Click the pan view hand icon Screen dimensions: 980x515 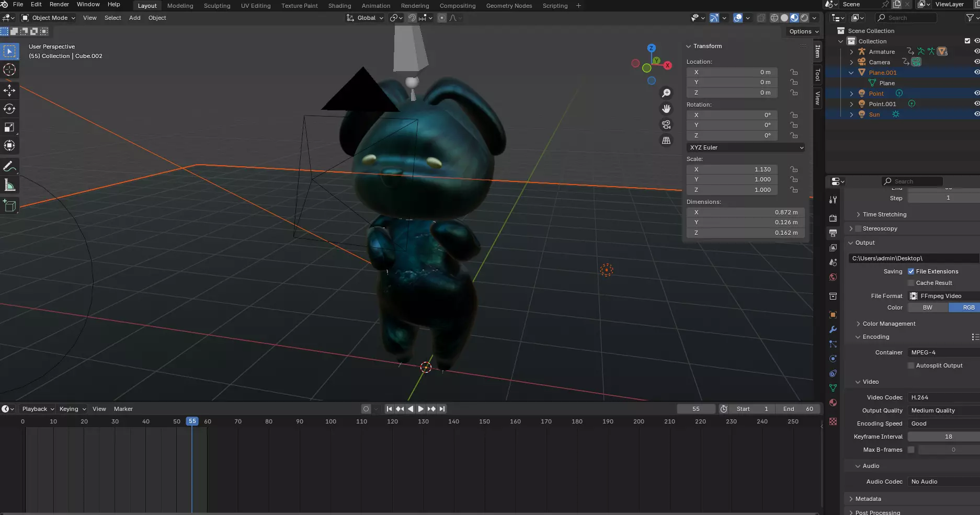point(666,109)
